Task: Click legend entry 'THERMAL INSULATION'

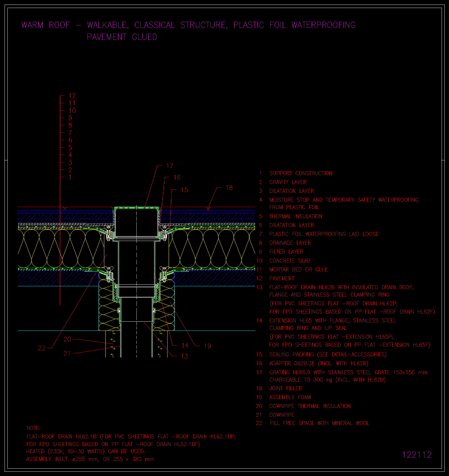Action: pyautogui.click(x=296, y=216)
